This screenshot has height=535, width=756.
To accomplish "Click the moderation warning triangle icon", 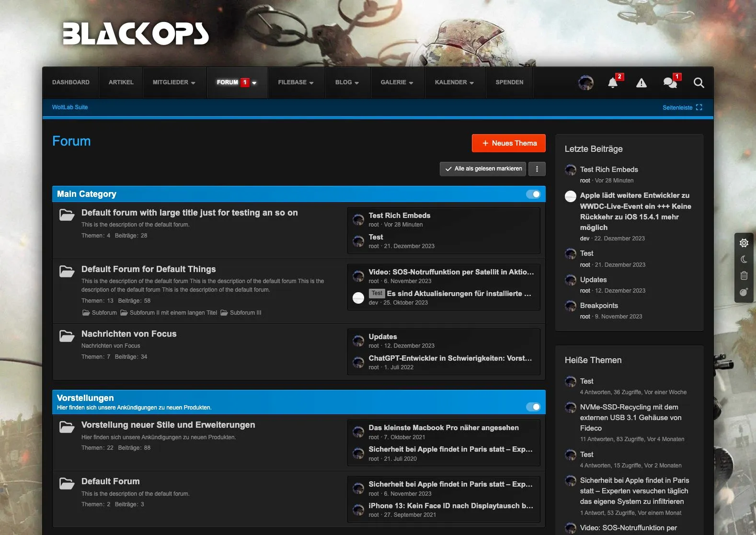I will [x=641, y=83].
